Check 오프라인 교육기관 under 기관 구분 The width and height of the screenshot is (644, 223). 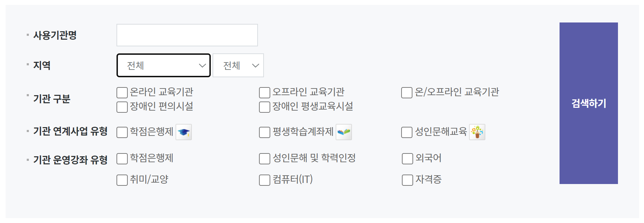[264, 92]
